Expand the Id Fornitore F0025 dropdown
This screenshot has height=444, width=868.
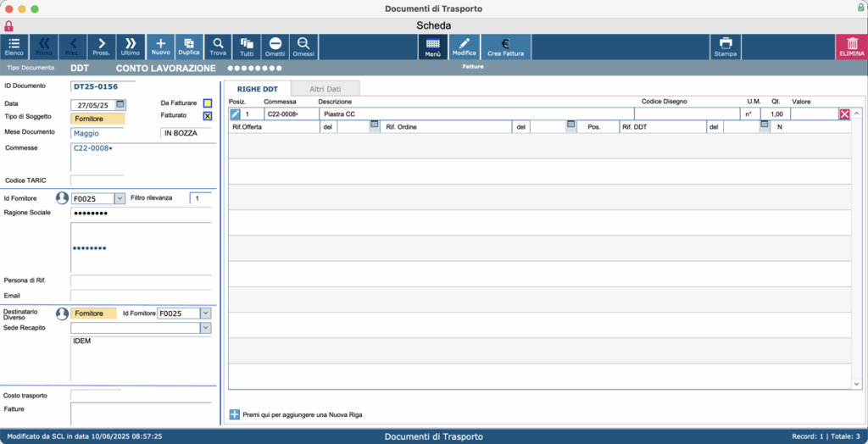pos(120,198)
